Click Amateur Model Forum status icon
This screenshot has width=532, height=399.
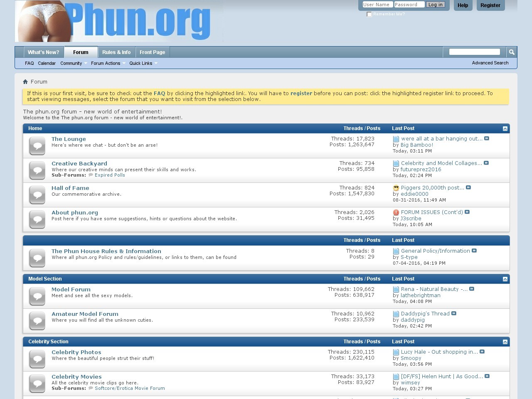pyautogui.click(x=37, y=320)
